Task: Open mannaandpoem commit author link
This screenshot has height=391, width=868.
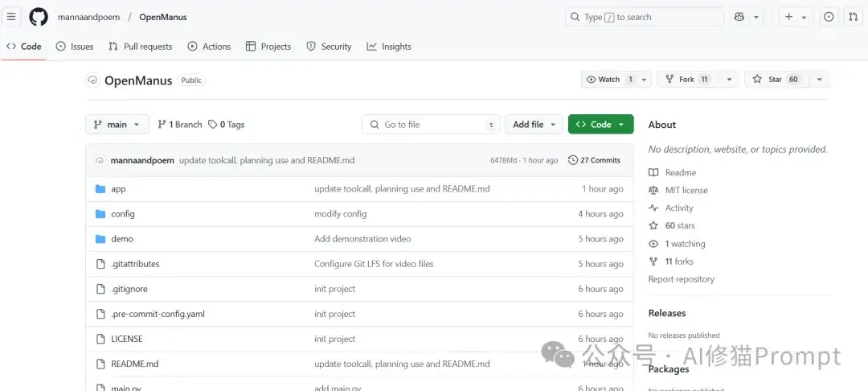Action: [x=142, y=160]
